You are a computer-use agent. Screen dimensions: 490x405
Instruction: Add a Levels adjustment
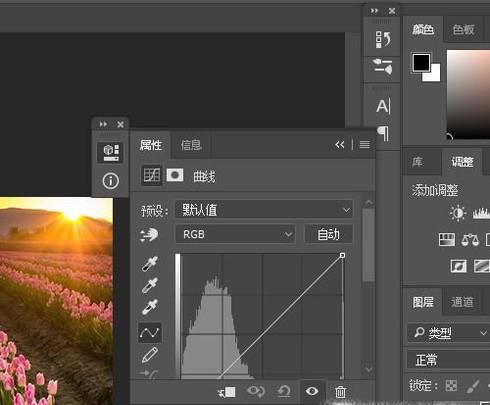(481, 213)
